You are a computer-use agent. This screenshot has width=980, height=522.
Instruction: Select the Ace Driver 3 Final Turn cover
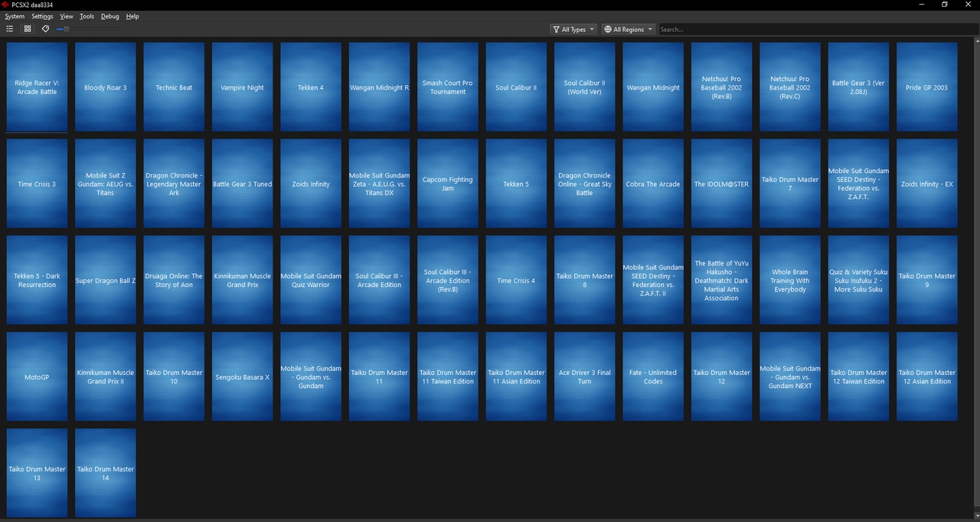(x=585, y=377)
